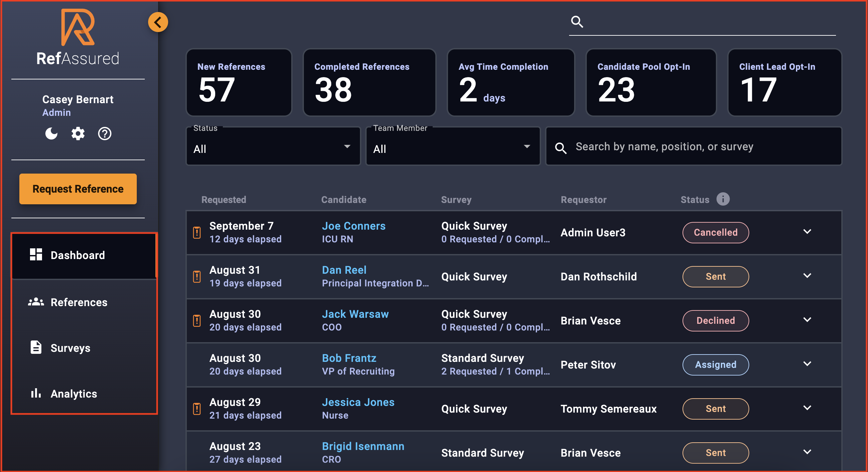
Task: Select the Client Lead Opt-In card
Action: pyautogui.click(x=785, y=82)
